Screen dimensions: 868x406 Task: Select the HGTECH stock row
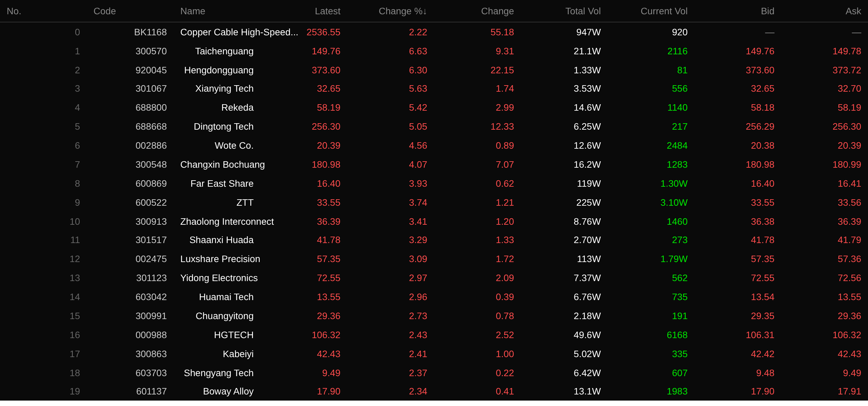pos(434,335)
